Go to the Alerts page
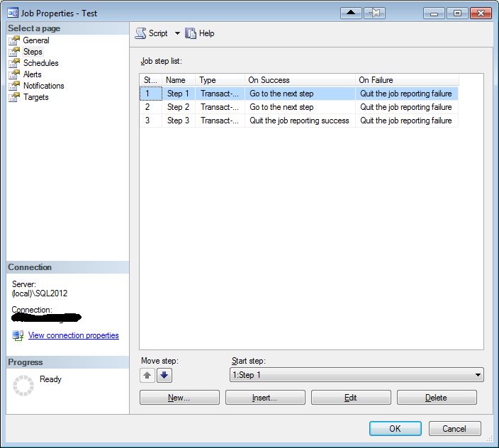499x448 pixels. tap(32, 74)
